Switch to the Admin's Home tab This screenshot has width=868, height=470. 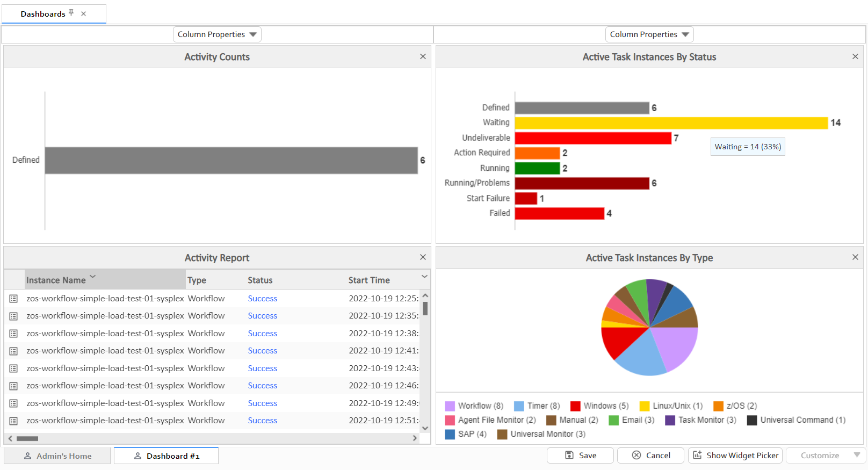57,456
